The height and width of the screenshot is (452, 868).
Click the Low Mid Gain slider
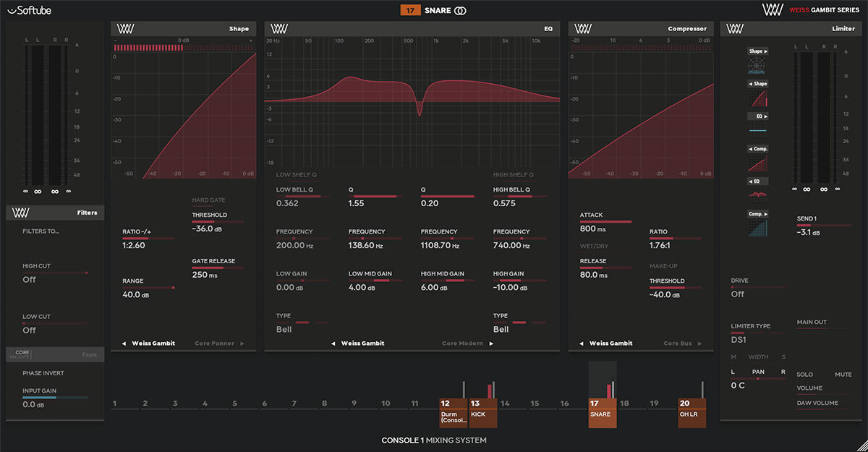pyautogui.click(x=375, y=281)
